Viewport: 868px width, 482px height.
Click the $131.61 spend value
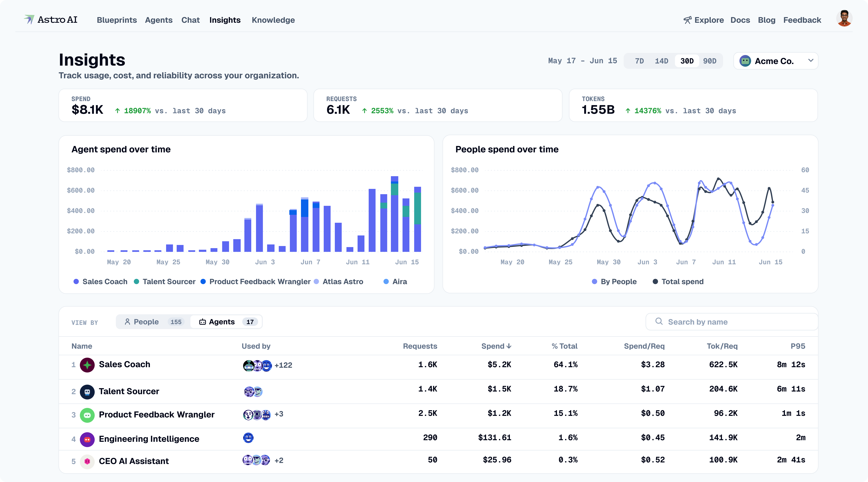[x=495, y=438]
